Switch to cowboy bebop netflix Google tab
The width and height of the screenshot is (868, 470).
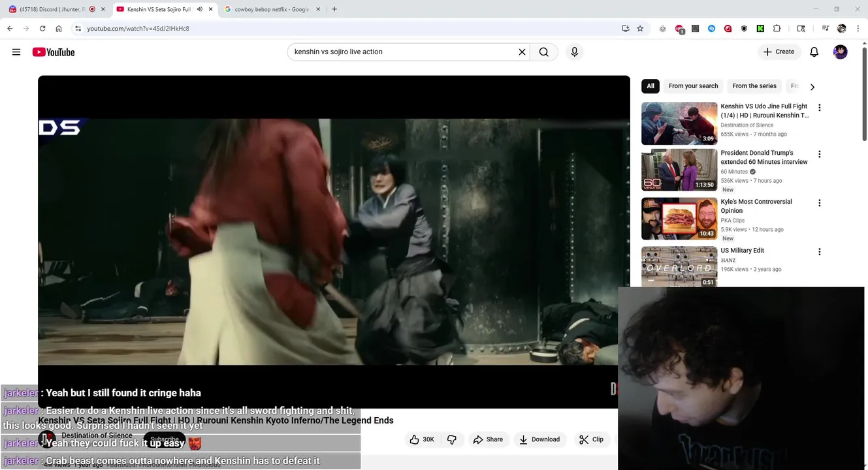[x=271, y=9]
